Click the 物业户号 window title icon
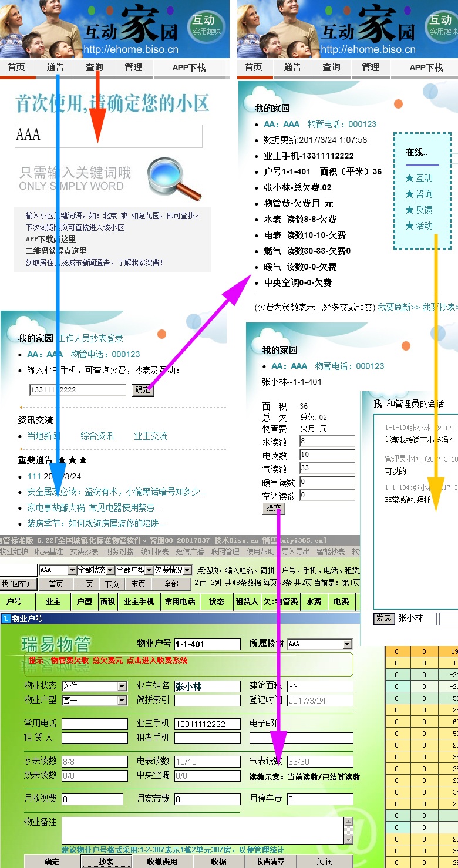458x868 pixels. tap(6, 618)
